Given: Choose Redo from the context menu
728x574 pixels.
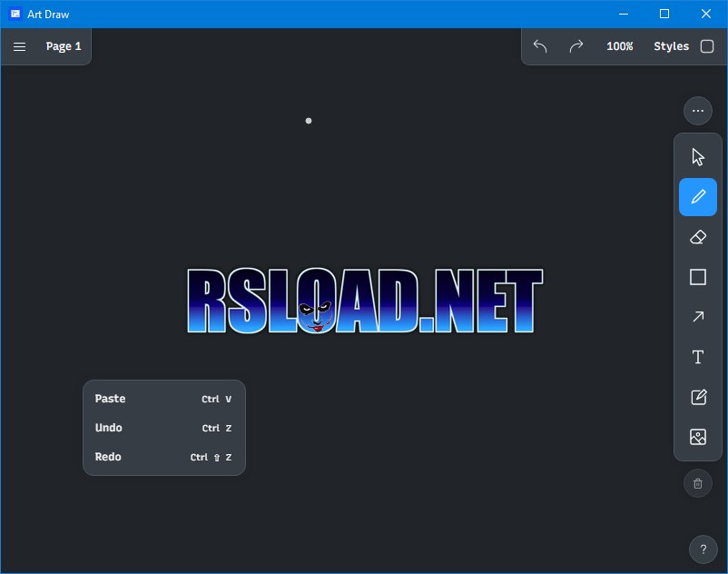Looking at the screenshot, I should click(x=164, y=457).
